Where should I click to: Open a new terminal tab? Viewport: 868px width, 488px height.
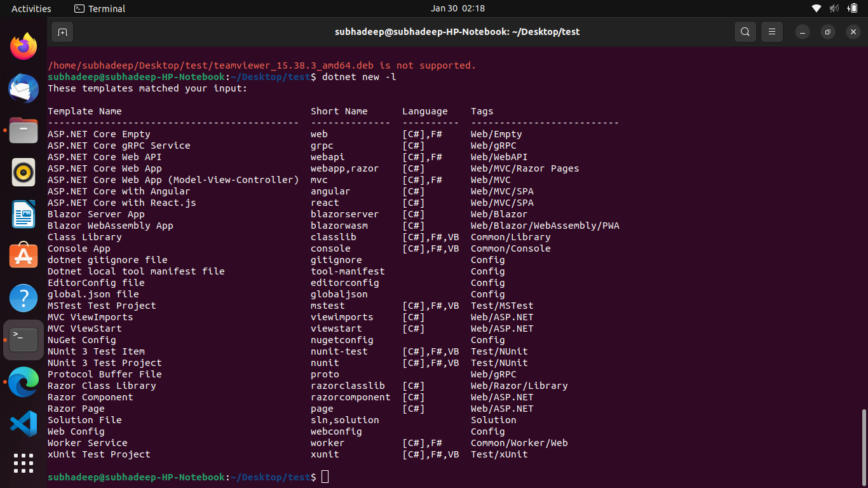click(62, 32)
